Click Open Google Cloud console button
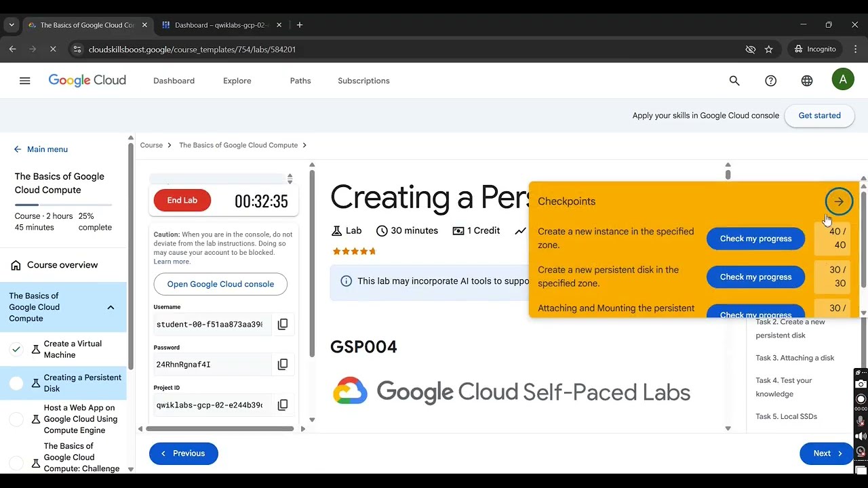 [220, 284]
